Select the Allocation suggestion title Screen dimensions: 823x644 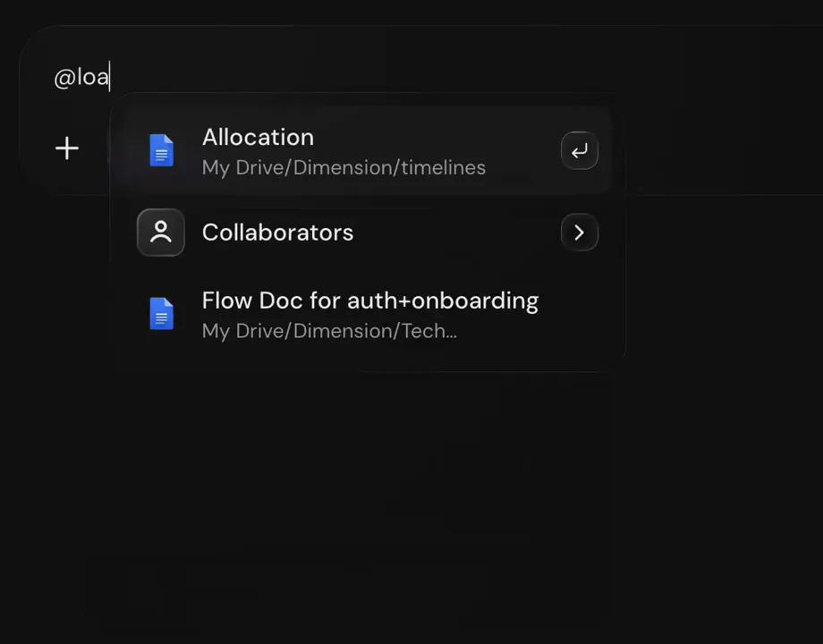pos(258,138)
